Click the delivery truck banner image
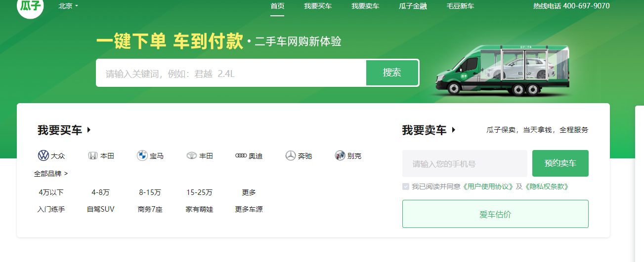This screenshot has height=262, width=644. tap(502, 70)
